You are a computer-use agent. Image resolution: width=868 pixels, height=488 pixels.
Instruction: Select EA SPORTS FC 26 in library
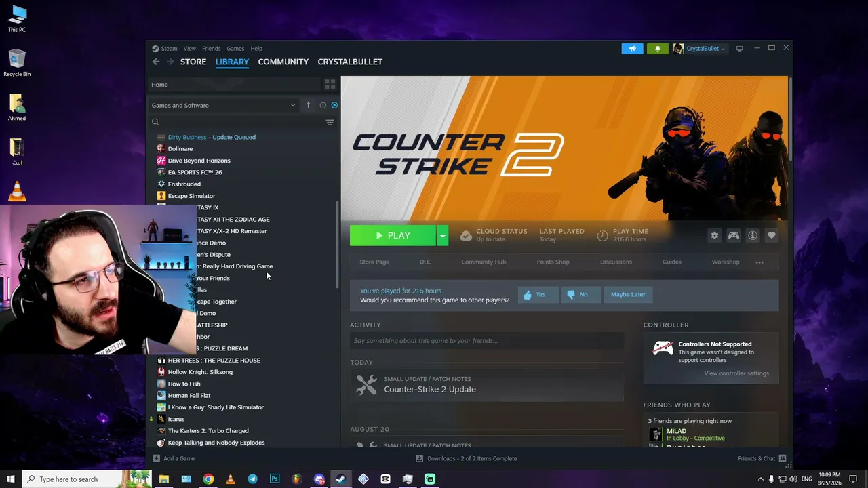[195, 172]
